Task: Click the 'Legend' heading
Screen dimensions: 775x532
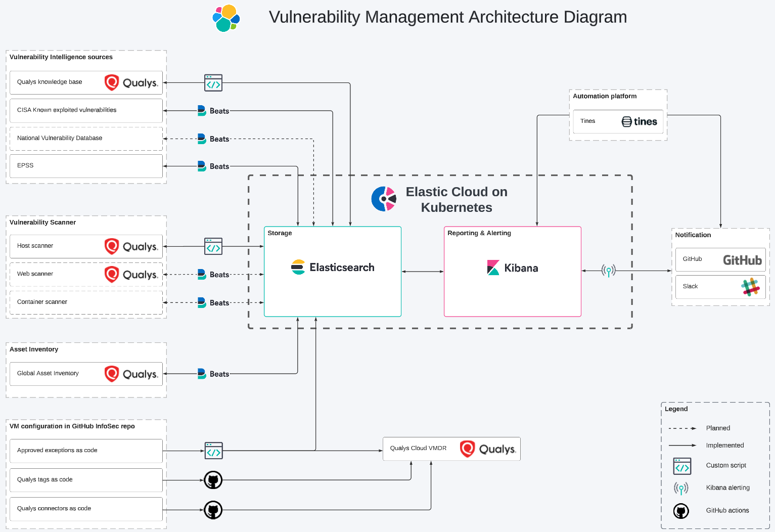Action: pos(676,409)
